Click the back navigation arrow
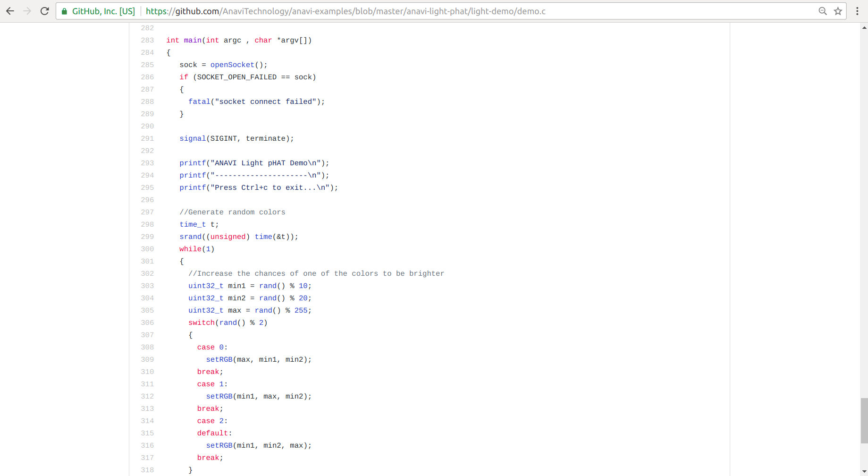The image size is (868, 476). point(10,11)
